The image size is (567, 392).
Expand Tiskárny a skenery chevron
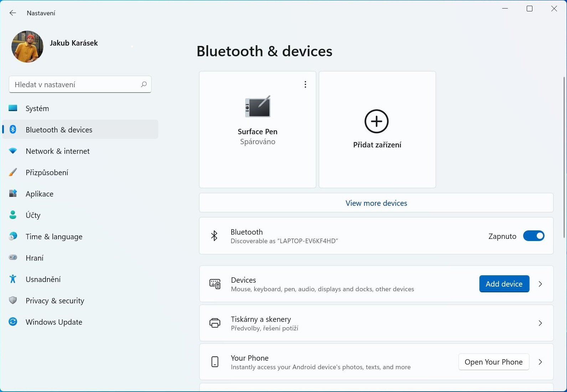(x=540, y=323)
